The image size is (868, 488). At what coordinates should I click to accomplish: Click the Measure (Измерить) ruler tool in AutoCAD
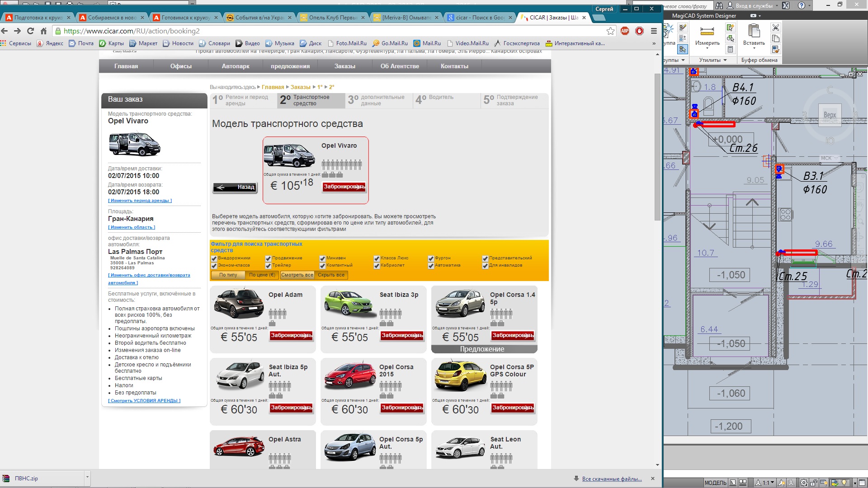pyautogui.click(x=707, y=31)
